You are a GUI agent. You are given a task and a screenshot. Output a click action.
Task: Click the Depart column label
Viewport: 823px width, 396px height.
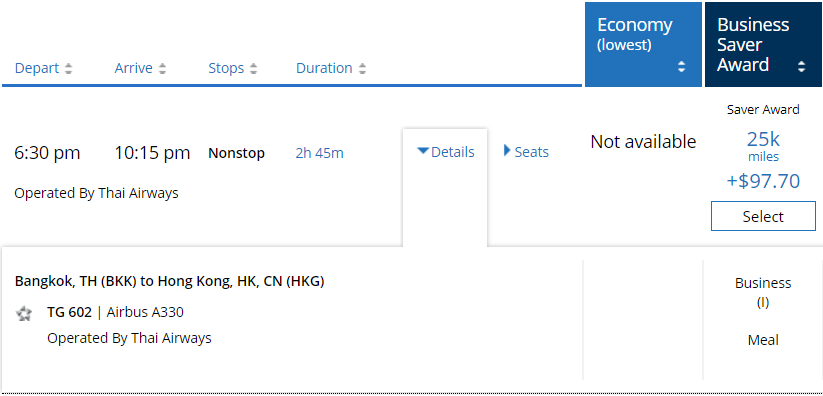pyautogui.click(x=37, y=68)
